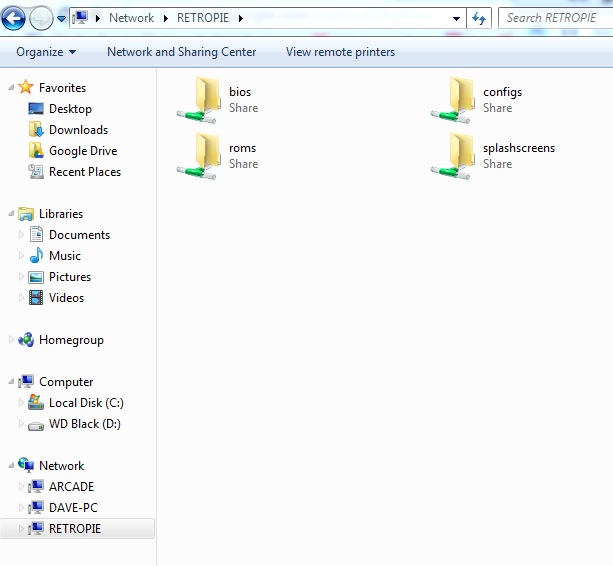Collapse the Computer section
613x566 pixels.
[11, 382]
